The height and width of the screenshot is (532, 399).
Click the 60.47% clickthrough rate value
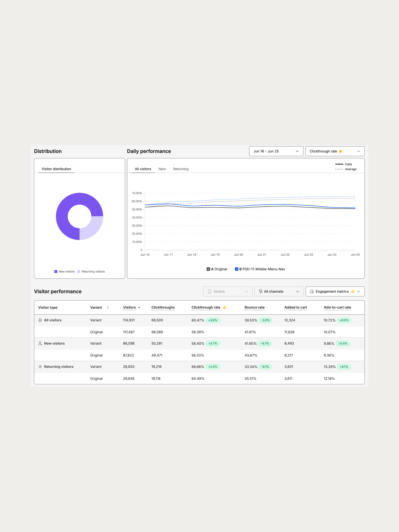[x=198, y=320]
